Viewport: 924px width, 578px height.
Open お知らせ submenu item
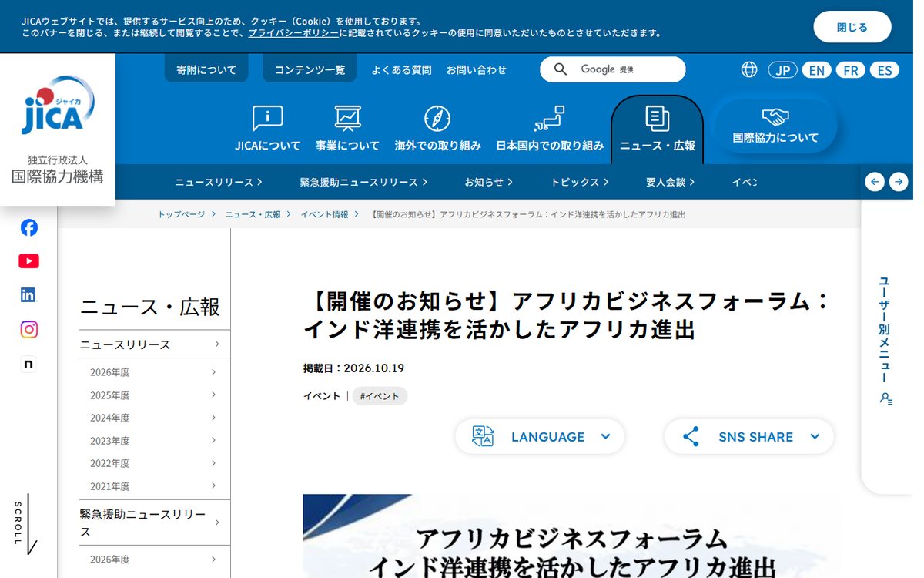point(489,182)
